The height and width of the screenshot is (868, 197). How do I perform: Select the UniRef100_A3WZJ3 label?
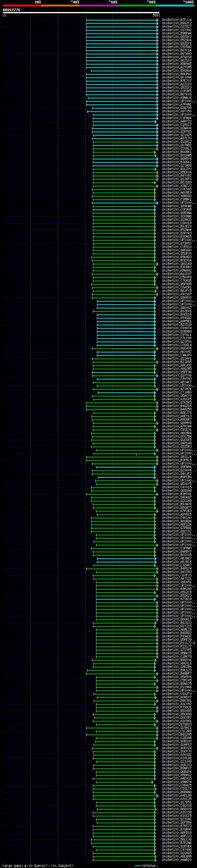[176, 186]
